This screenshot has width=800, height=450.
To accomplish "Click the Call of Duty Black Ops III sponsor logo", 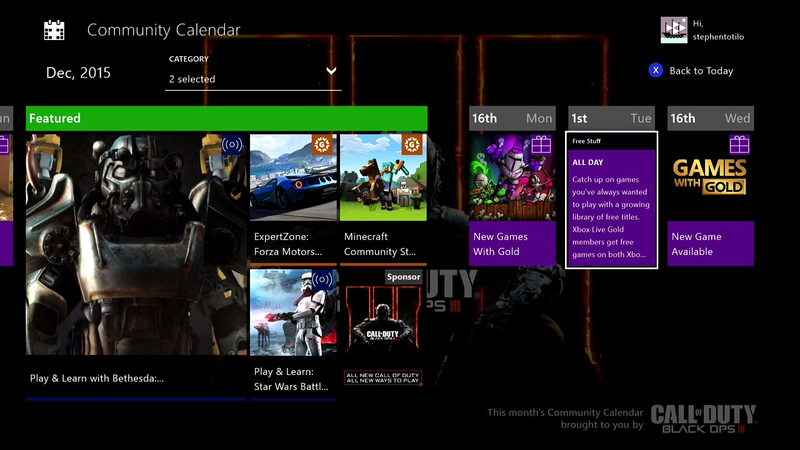I will coord(704,419).
